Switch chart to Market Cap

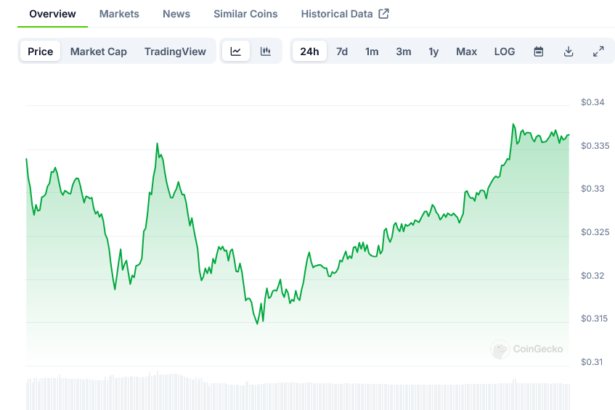[x=98, y=52]
